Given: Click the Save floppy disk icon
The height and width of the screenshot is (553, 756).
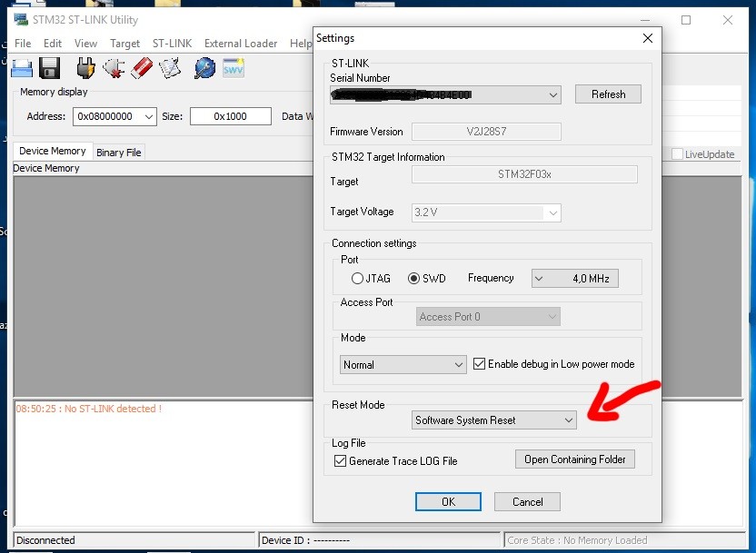Looking at the screenshot, I should (50, 68).
